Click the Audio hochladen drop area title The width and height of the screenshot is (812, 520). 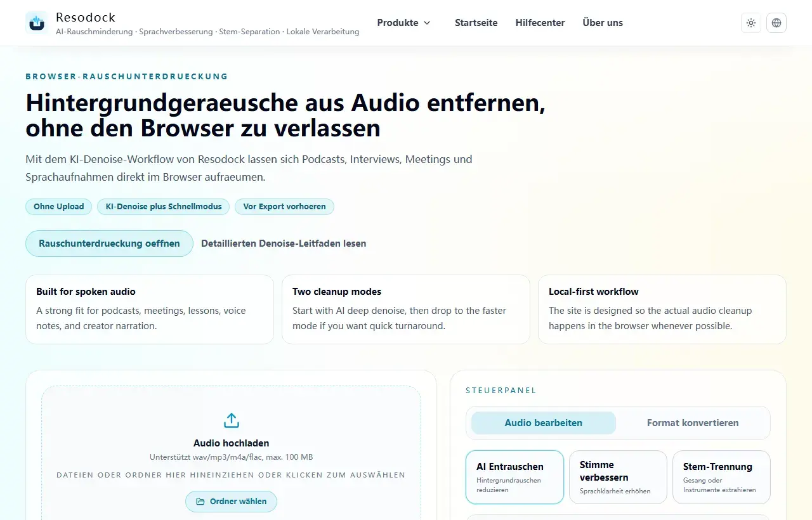232,443
